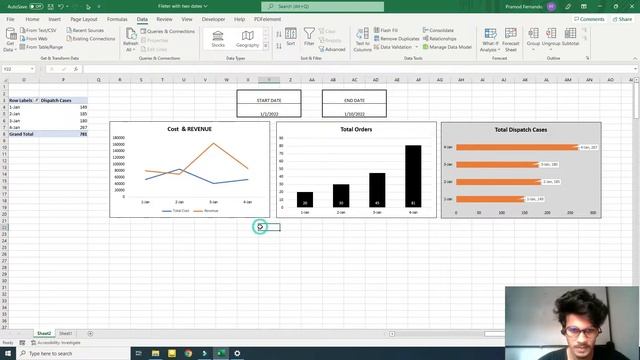
Task: Open the Get Data menu
Action: pos(10,40)
